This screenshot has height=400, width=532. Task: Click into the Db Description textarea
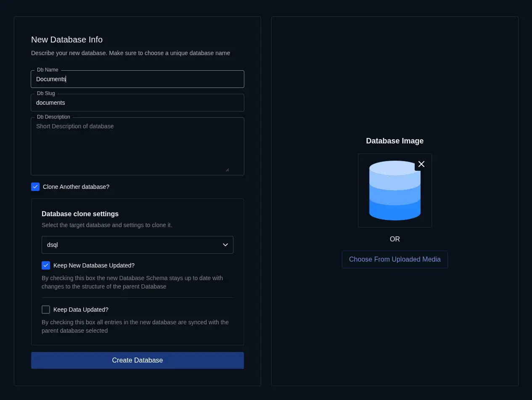(x=138, y=146)
